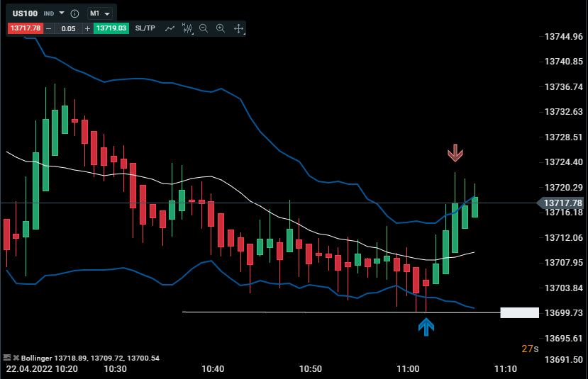Remove the Bollinger indicator with X

[16, 358]
